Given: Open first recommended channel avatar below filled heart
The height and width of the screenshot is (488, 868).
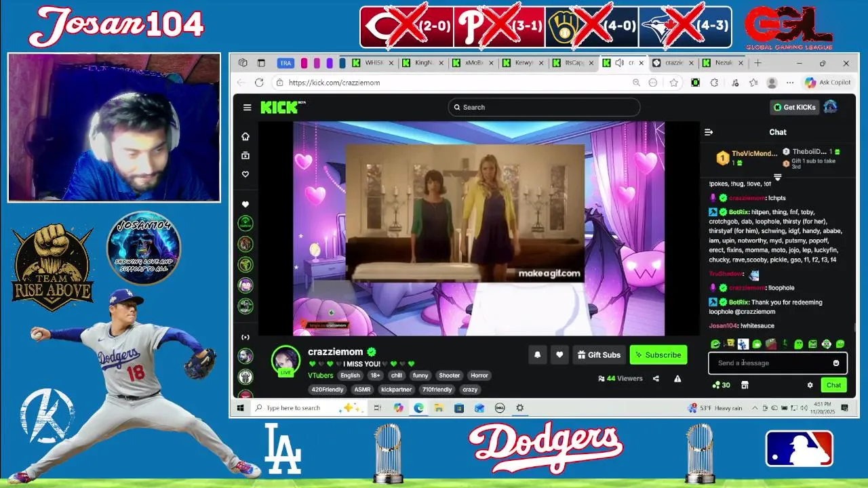Looking at the screenshot, I should (x=245, y=223).
